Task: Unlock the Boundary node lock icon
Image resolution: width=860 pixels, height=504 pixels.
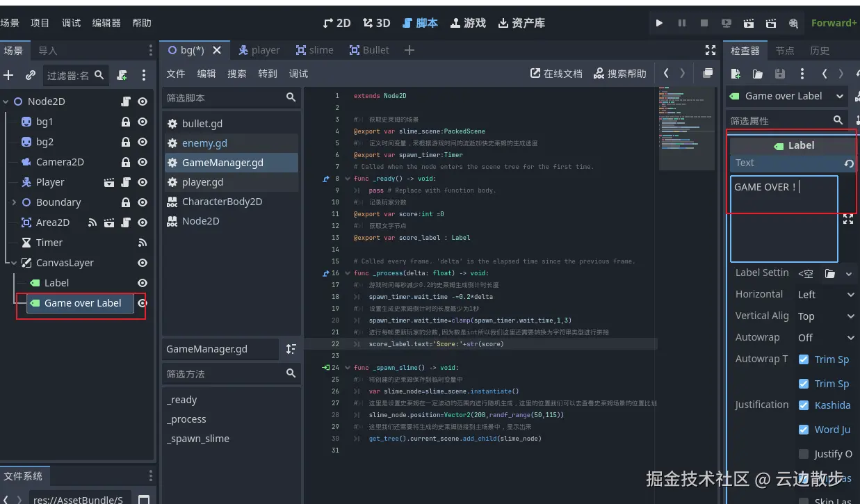Action: (x=126, y=202)
